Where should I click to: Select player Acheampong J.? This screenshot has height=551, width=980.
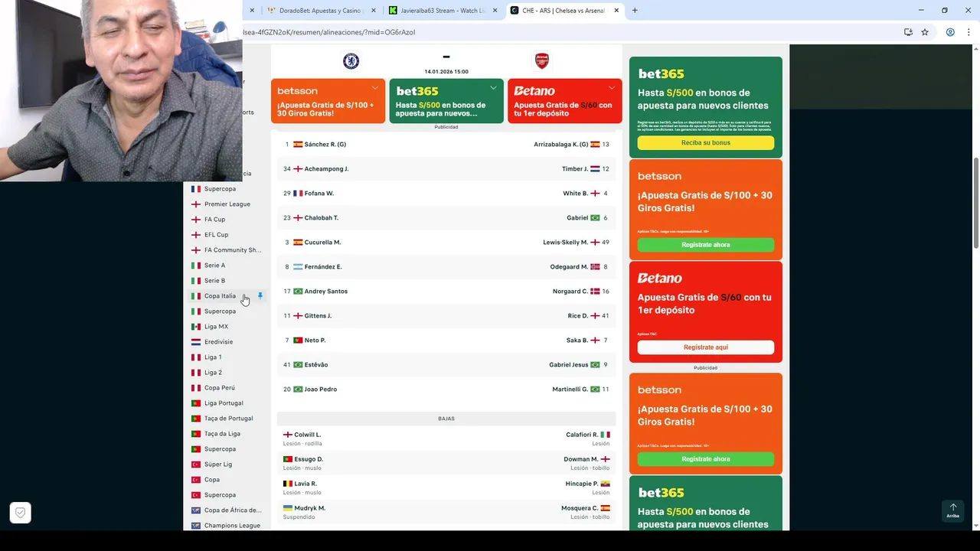(326, 169)
